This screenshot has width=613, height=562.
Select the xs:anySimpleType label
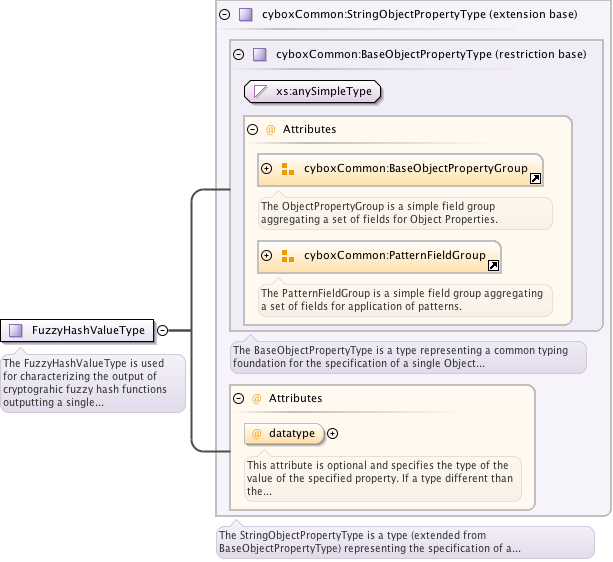323,92
